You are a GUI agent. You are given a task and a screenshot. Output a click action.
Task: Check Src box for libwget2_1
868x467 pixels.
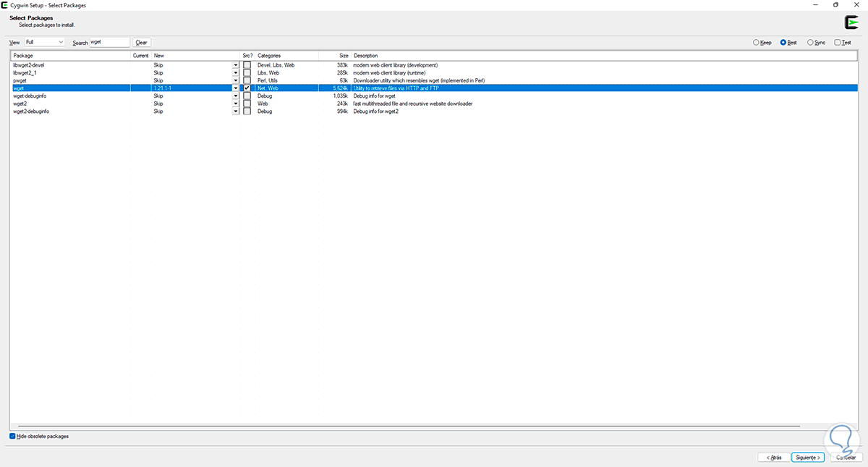click(x=247, y=72)
